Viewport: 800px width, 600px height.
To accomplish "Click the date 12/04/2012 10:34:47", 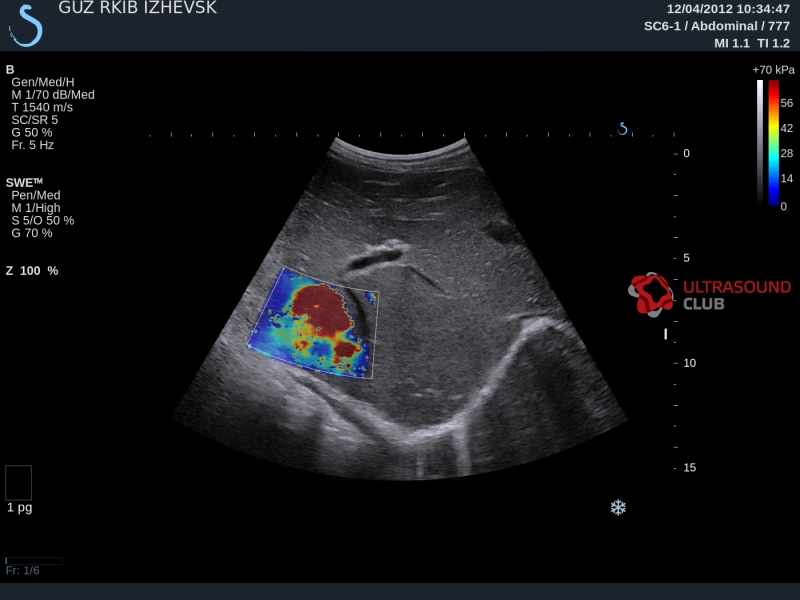I will (728, 9).
